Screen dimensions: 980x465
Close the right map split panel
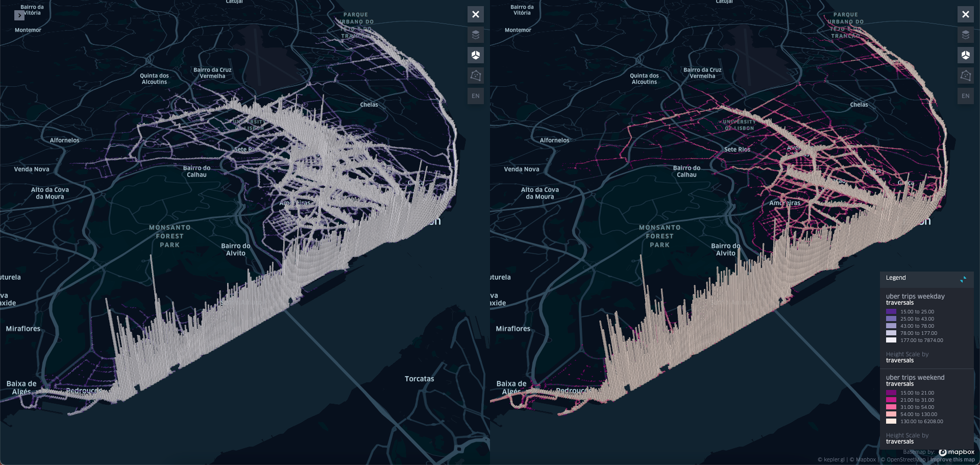(x=966, y=14)
